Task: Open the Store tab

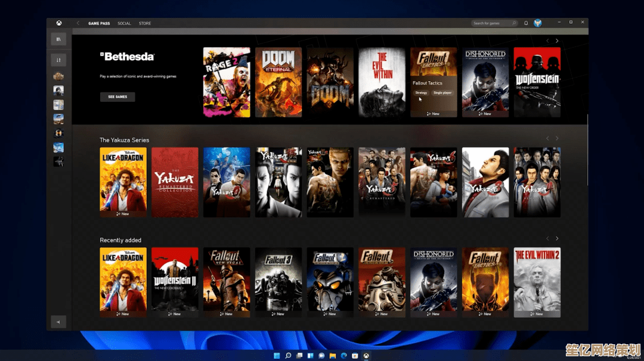Action: [145, 23]
